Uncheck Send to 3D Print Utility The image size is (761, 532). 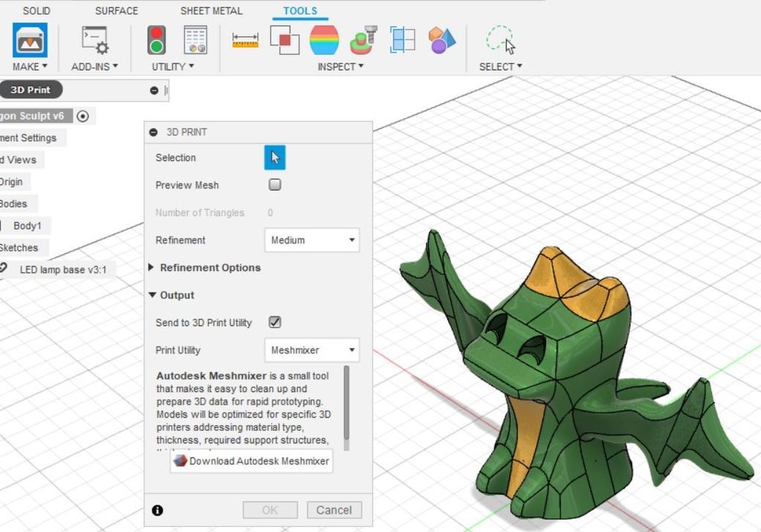pyautogui.click(x=275, y=322)
